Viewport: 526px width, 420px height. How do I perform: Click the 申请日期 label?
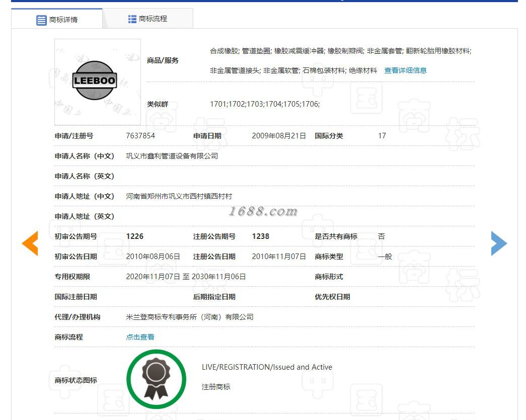(207, 136)
